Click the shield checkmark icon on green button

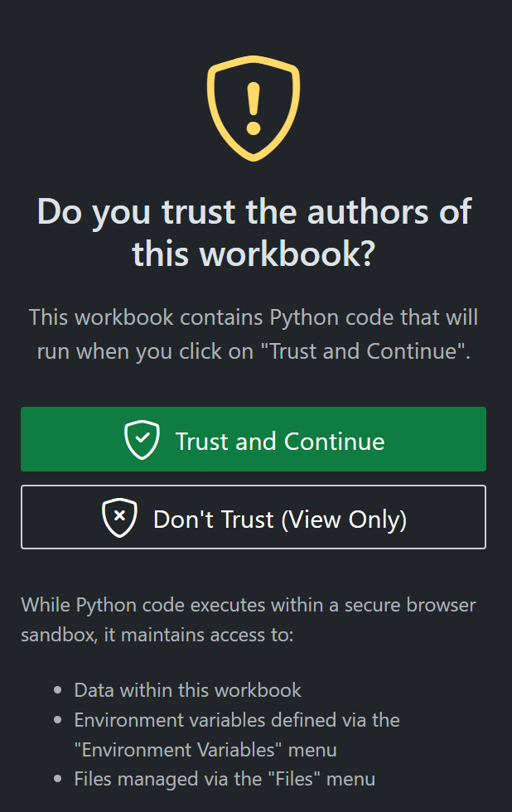pyautogui.click(x=142, y=440)
